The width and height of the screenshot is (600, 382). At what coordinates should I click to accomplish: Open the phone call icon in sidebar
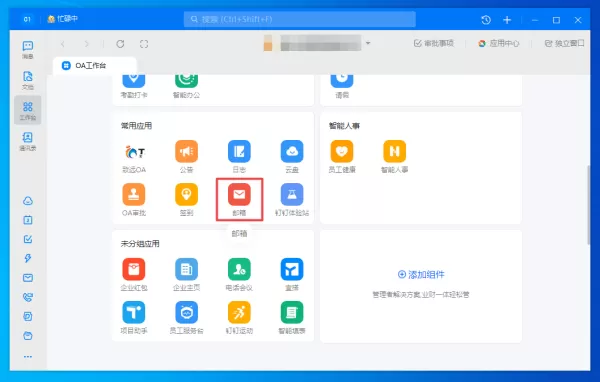click(28, 297)
